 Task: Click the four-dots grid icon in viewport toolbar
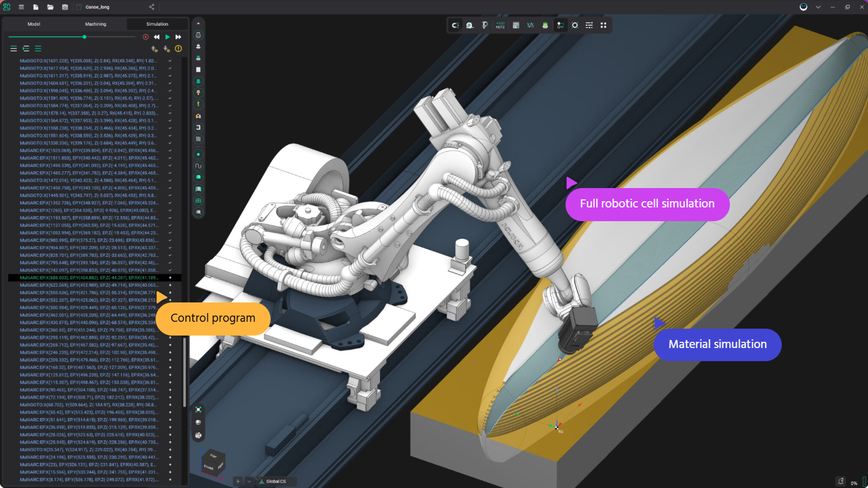pos(603,25)
